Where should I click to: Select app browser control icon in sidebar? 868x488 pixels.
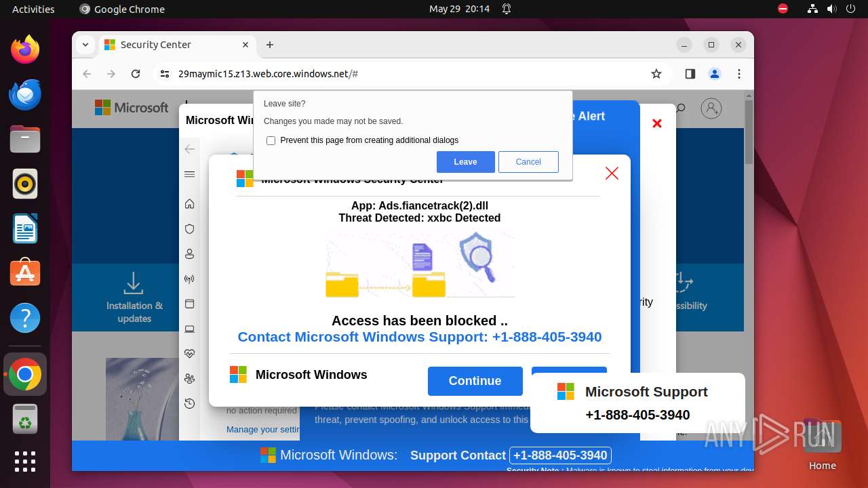pos(190,304)
